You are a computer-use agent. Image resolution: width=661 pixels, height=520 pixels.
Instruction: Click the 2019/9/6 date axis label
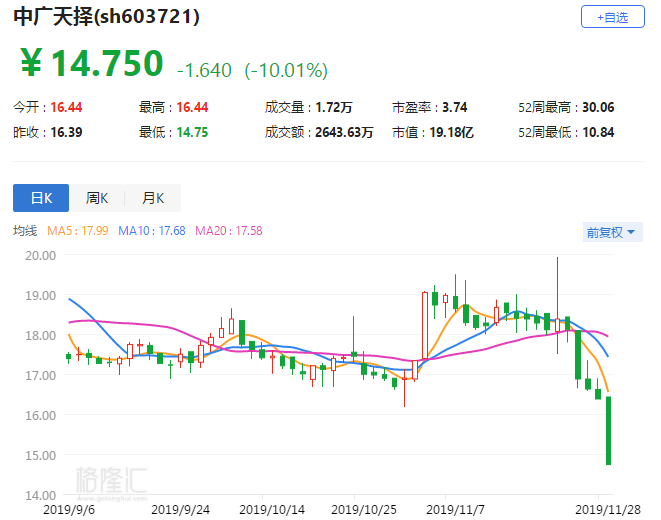69,509
